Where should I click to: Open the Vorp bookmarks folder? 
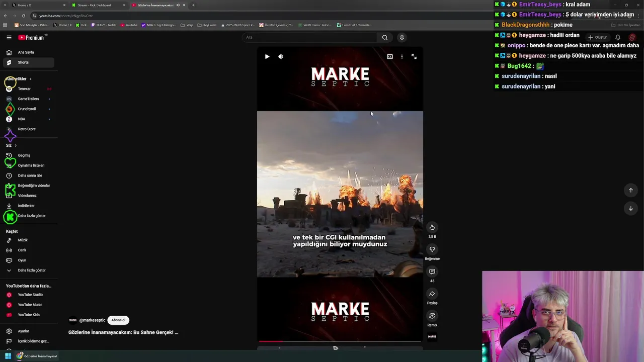click(x=187, y=25)
